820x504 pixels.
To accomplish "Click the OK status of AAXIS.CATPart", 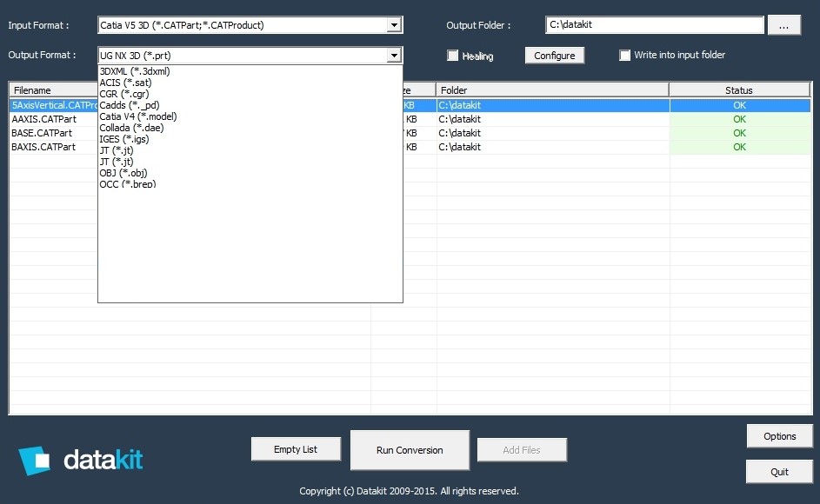I will click(739, 119).
